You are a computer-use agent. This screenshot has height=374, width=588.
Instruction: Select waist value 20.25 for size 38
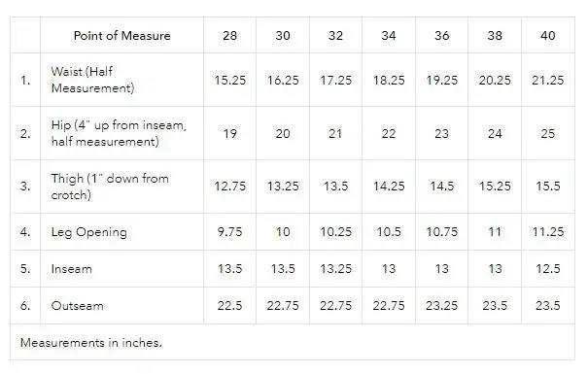point(495,80)
